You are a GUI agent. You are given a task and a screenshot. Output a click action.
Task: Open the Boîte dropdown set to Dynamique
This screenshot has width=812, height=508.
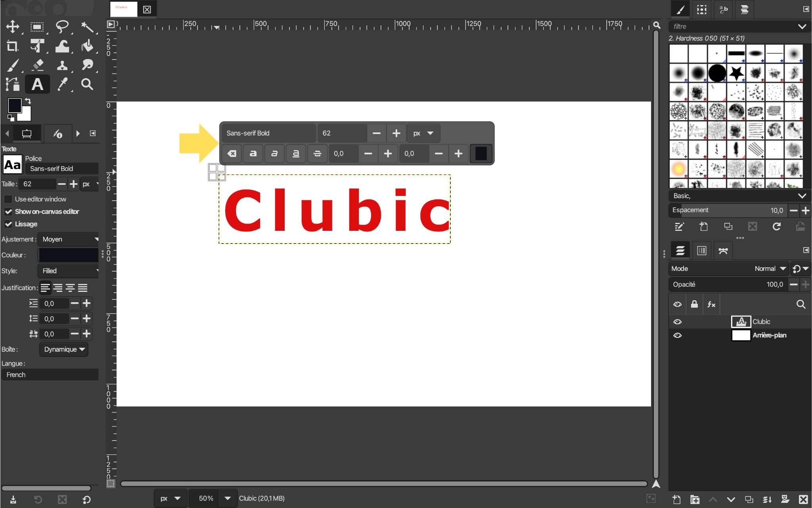63,349
